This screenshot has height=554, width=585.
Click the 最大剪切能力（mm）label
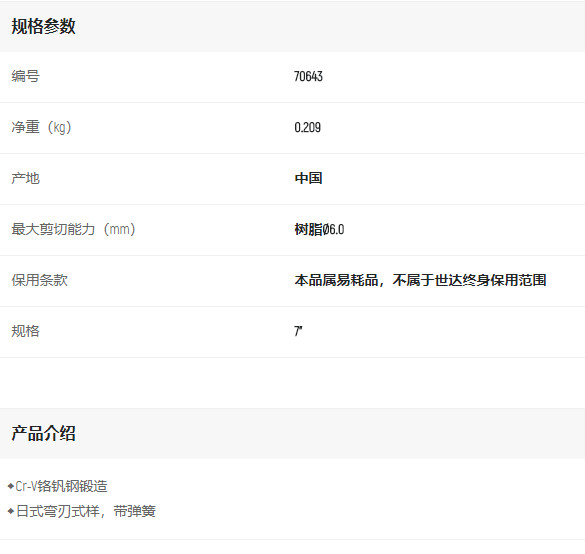(73, 229)
